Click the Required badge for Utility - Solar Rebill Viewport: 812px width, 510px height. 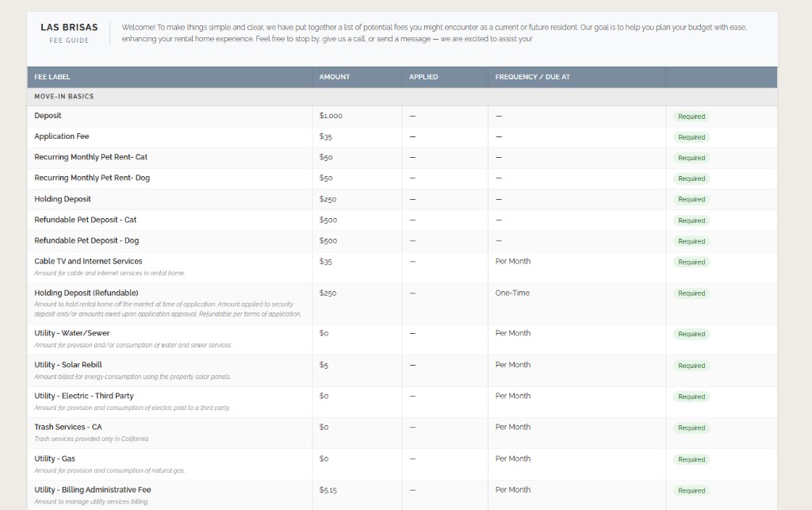[691, 366]
